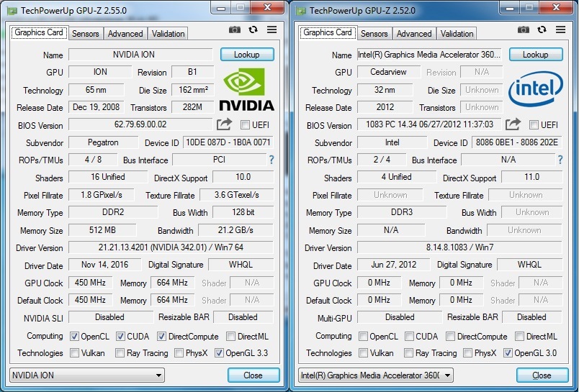The height and width of the screenshot is (392, 579).
Task: Click Subvendor field showing Pegatron
Action: [x=104, y=142]
